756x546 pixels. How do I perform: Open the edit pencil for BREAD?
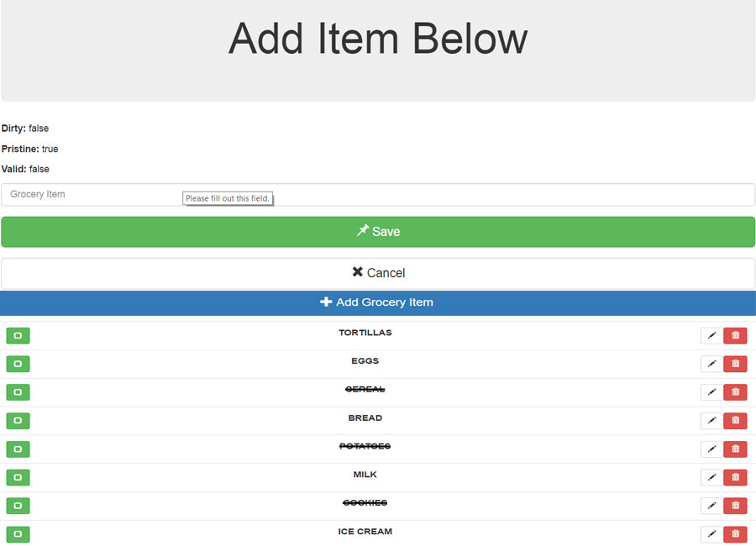[x=711, y=420]
